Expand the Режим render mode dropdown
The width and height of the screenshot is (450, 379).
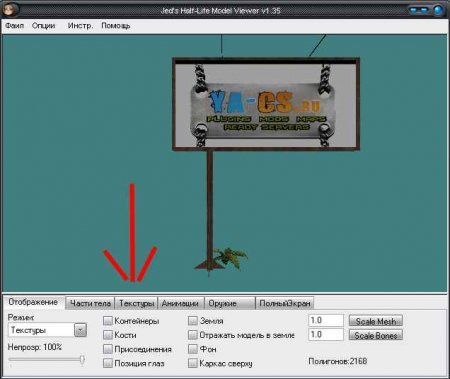(80, 330)
